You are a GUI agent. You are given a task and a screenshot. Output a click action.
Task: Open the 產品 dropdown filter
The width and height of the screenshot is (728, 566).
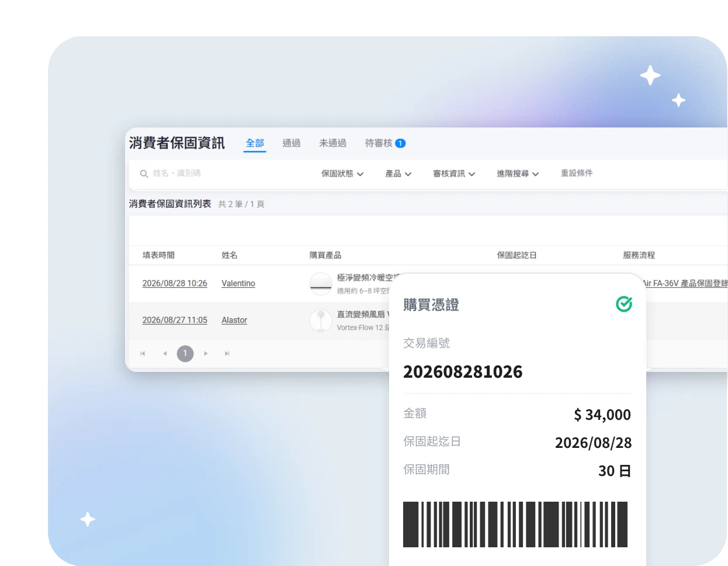coord(398,174)
